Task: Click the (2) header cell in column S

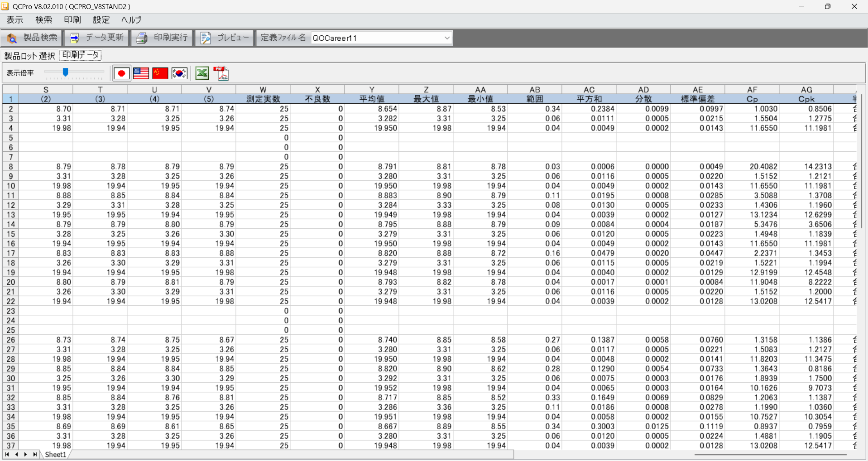Action: tap(46, 99)
